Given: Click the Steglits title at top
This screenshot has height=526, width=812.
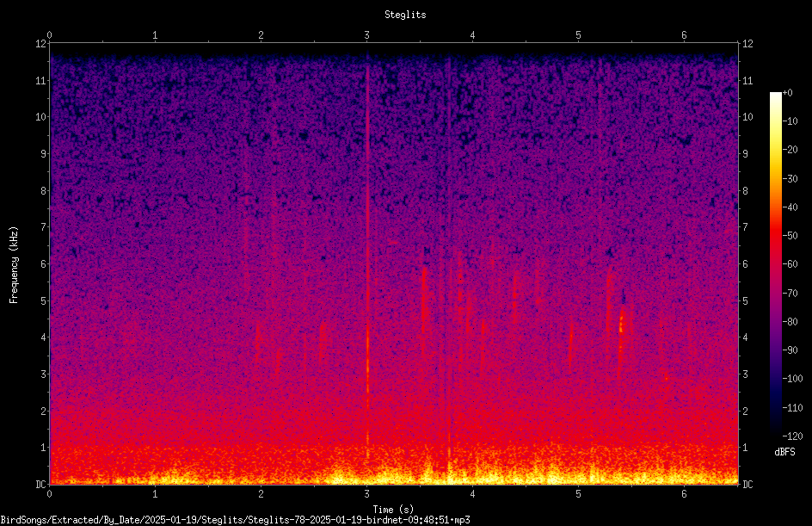Looking at the screenshot, I should tap(405, 15).
